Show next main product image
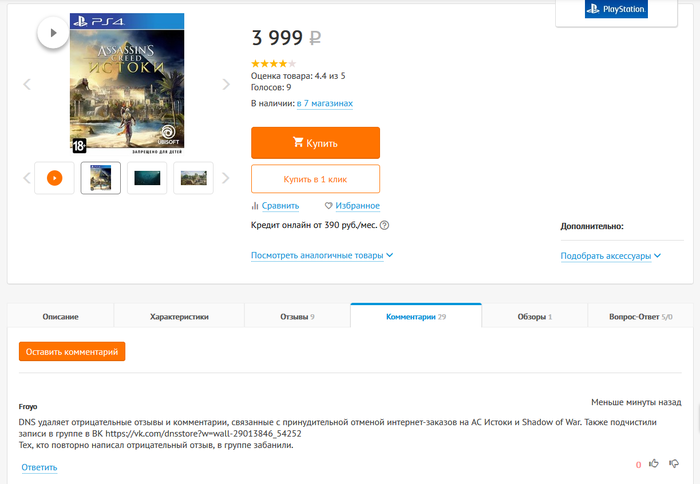Image resolution: width=700 pixels, height=484 pixels. (226, 84)
